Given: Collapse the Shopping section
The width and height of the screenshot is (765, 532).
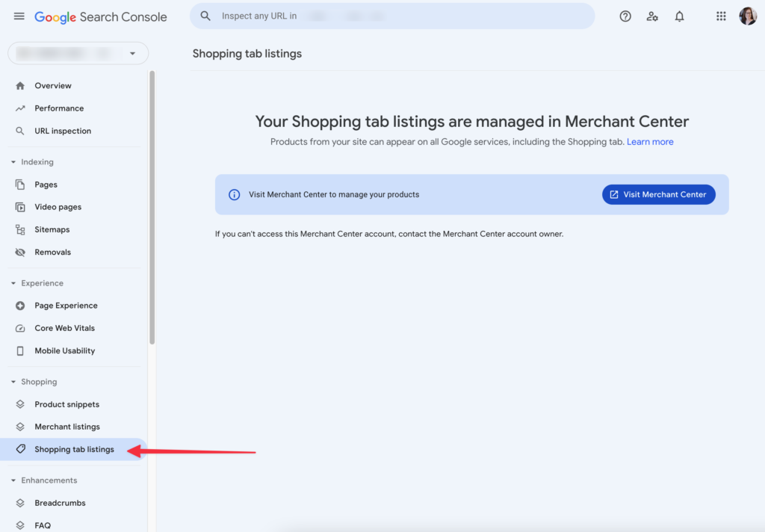Looking at the screenshot, I should pyautogui.click(x=13, y=382).
